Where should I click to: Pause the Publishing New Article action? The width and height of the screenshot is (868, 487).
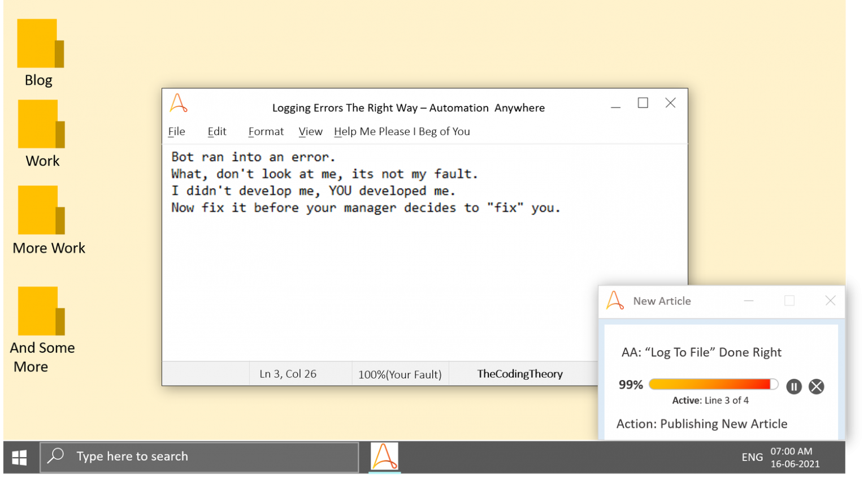794,386
